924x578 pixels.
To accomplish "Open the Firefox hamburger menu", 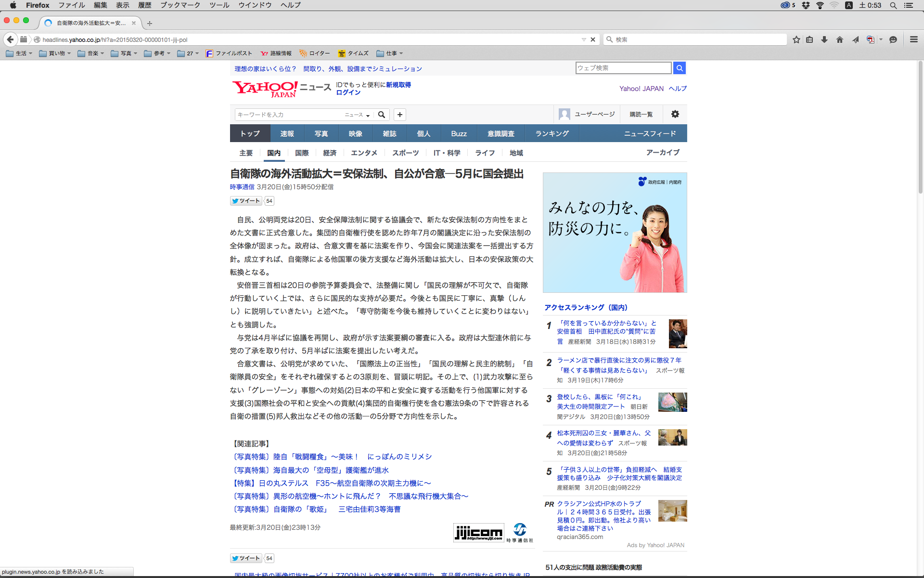I will pyautogui.click(x=913, y=39).
